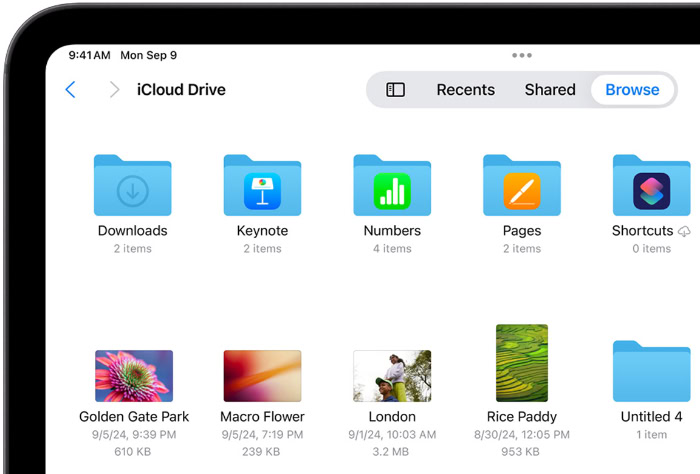Screen dimensions: 700x474
Task: Click the 1 item count under Untitled 4
Action: coord(651,435)
